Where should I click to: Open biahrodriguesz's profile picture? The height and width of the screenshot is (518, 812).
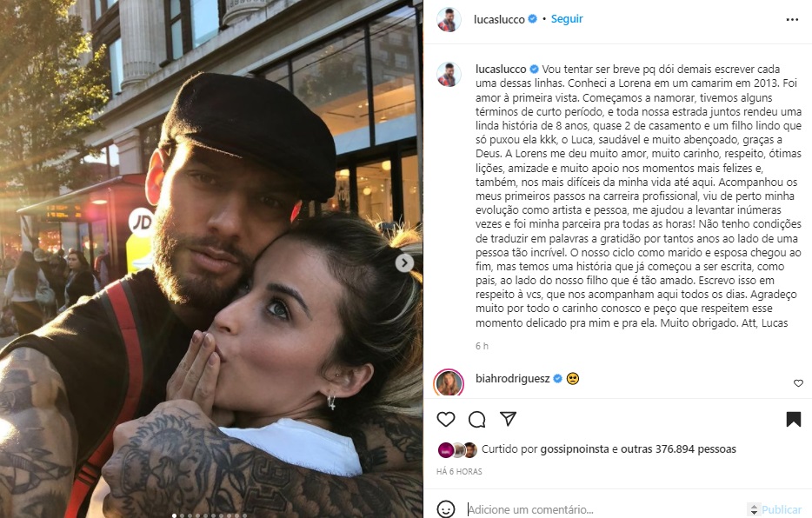click(x=449, y=383)
